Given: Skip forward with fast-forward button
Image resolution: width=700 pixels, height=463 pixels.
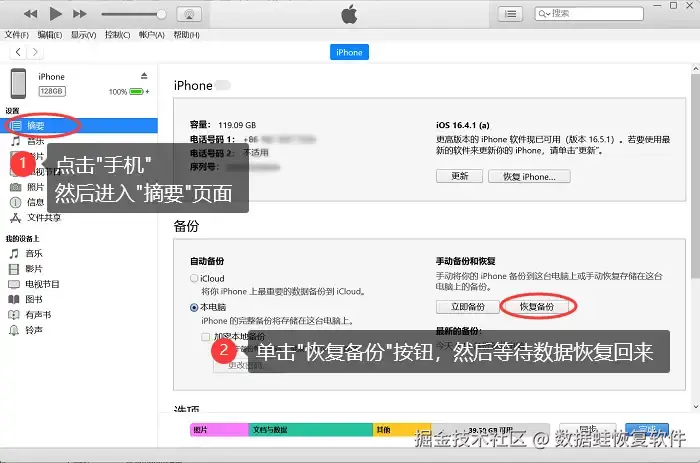Looking at the screenshot, I should click(x=79, y=14).
